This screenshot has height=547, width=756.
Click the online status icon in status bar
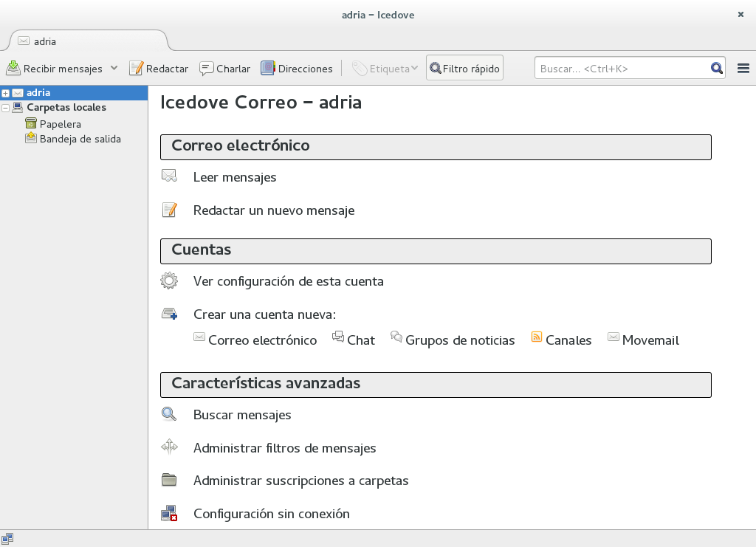pos(7,539)
